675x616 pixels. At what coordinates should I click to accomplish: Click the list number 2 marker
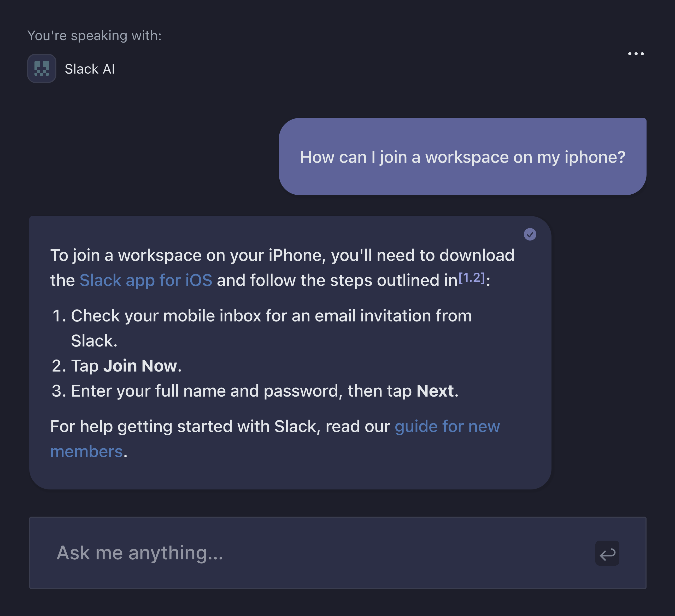click(58, 366)
